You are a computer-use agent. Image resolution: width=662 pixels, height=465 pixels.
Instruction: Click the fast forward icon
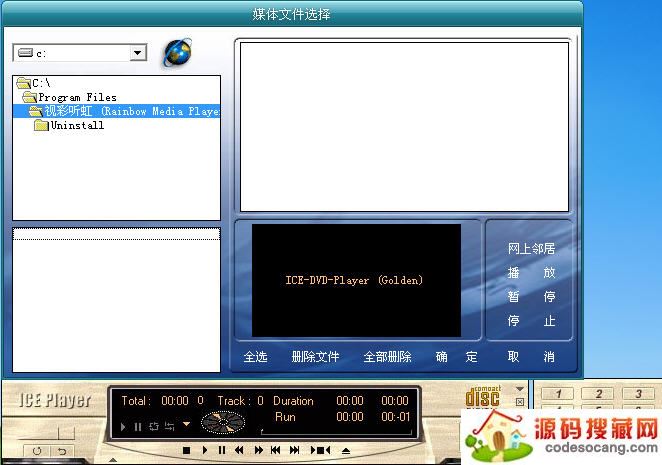point(258,450)
